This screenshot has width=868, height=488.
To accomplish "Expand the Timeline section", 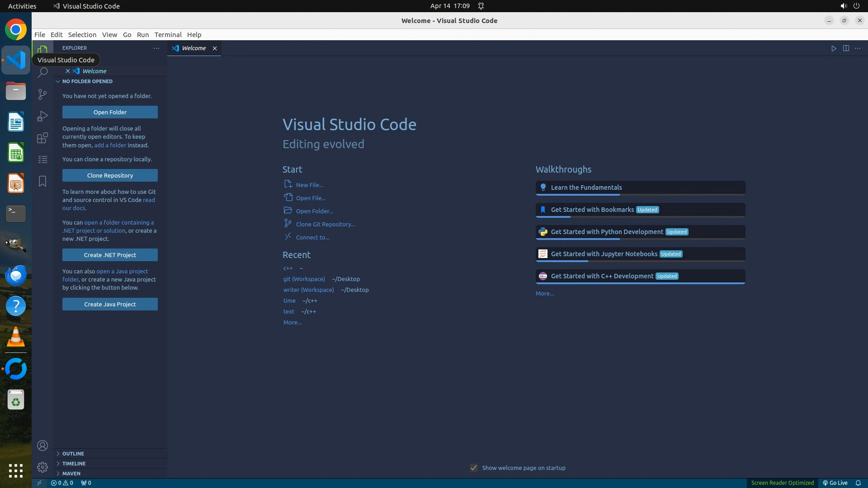I will coord(74,463).
